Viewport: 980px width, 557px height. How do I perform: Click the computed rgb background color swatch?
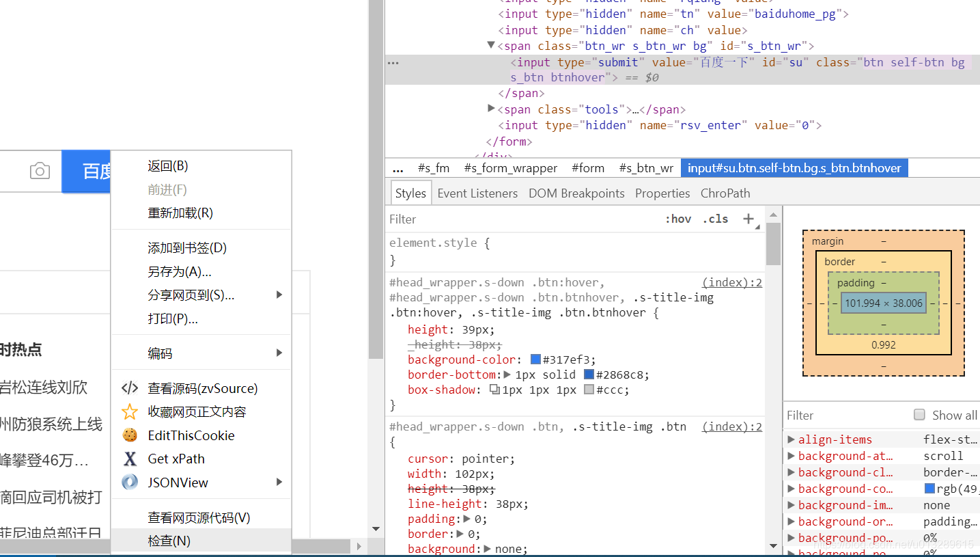[929, 489]
